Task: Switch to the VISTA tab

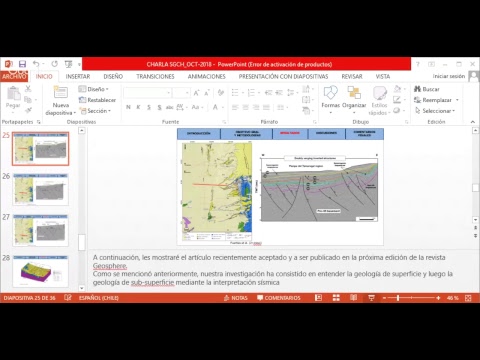Action: click(x=383, y=76)
